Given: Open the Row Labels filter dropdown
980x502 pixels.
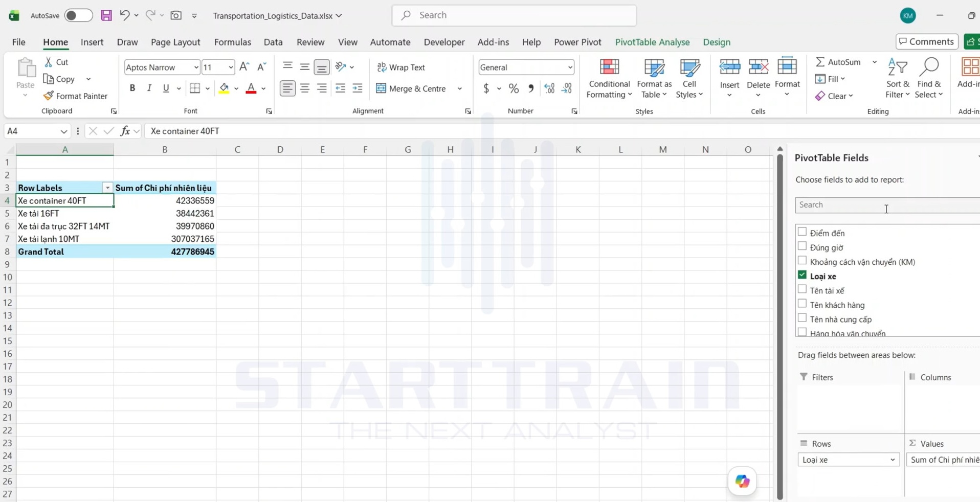Looking at the screenshot, I should pyautogui.click(x=107, y=188).
